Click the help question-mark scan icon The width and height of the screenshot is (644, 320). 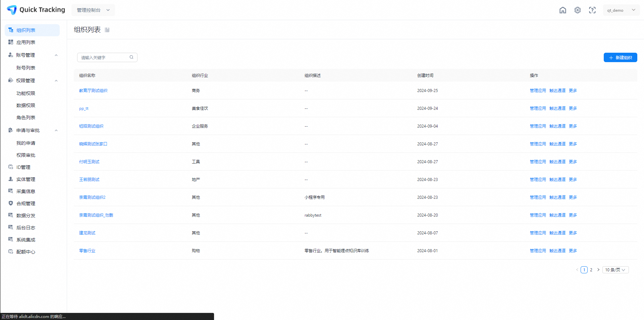pos(592,10)
